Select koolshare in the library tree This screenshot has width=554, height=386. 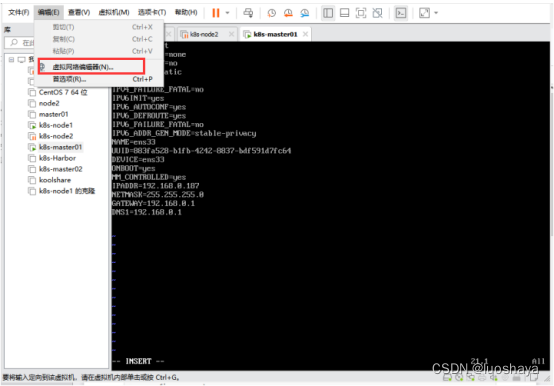[x=55, y=180]
